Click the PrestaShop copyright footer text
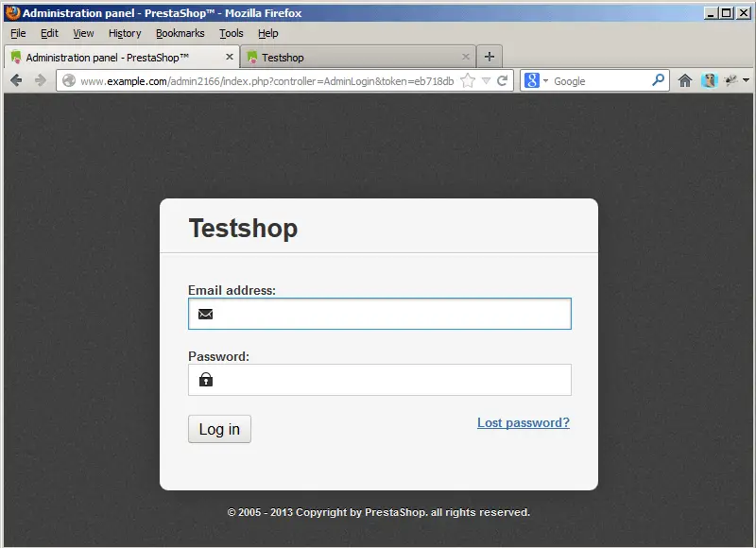The height and width of the screenshot is (548, 756). [379, 512]
